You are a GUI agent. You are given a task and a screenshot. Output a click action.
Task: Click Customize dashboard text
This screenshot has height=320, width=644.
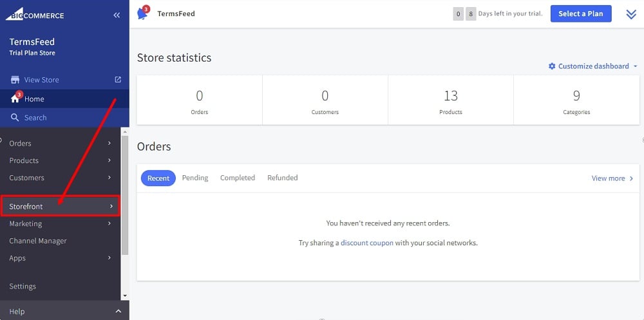[594, 66]
